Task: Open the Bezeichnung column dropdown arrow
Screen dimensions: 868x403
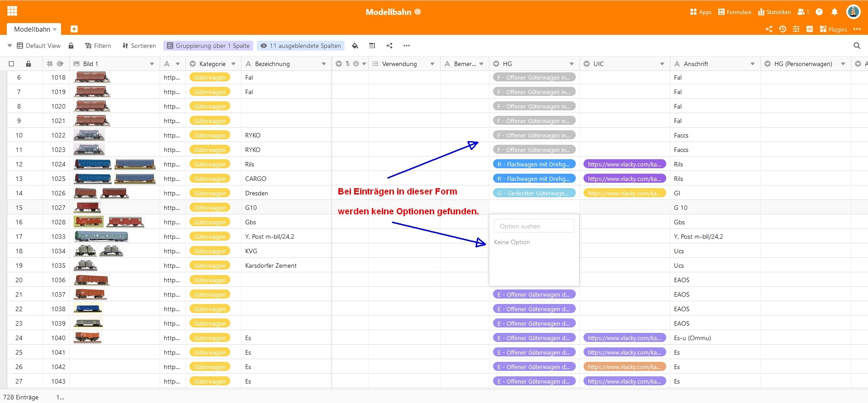Action: (x=324, y=64)
